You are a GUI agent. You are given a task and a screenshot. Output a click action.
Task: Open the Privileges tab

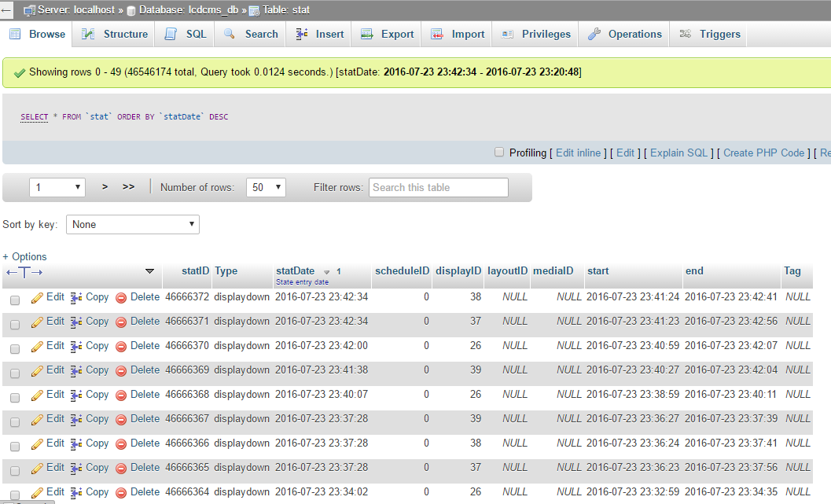coord(536,34)
